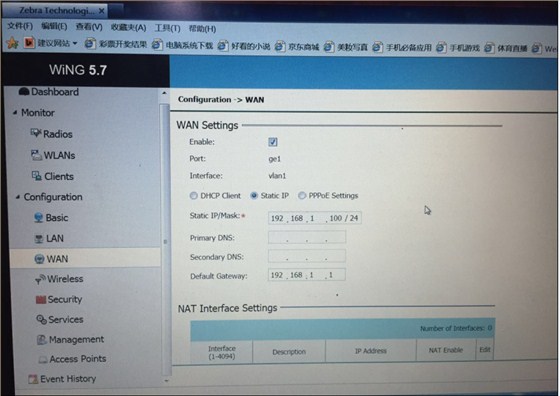This screenshot has width=560, height=396.
Task: Open the Tools (T) menu in browser
Action: (x=167, y=28)
